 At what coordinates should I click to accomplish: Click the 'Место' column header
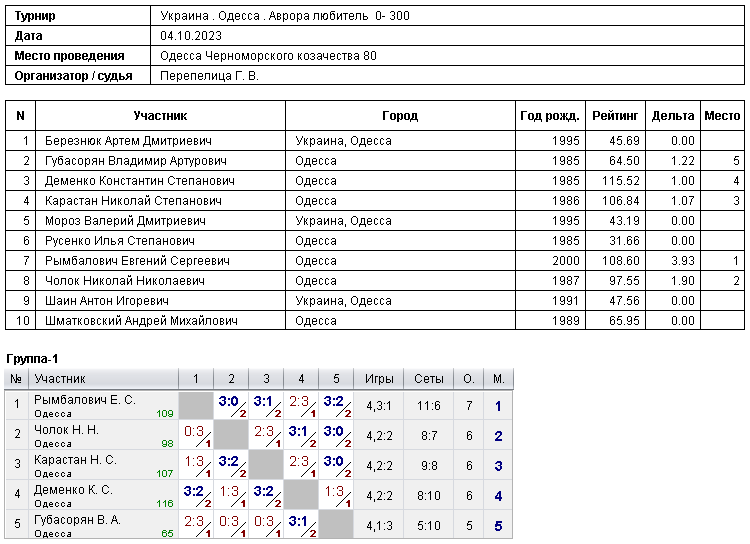click(x=722, y=116)
